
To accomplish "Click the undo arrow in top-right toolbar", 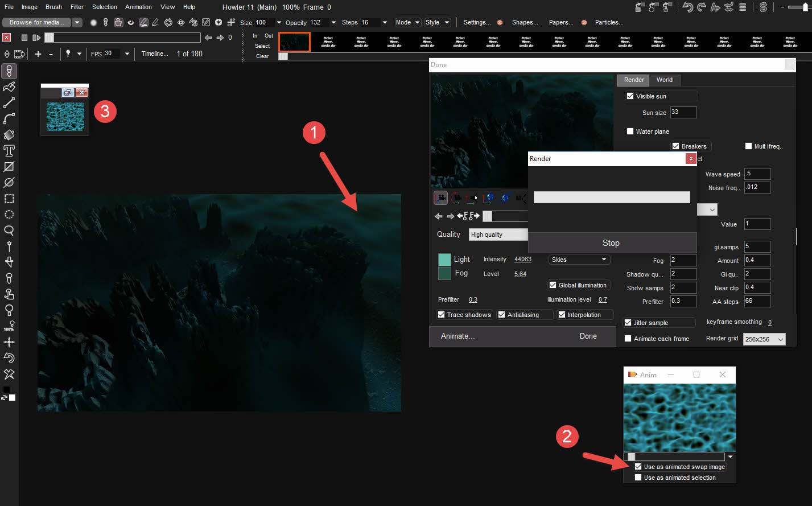I will [x=688, y=7].
